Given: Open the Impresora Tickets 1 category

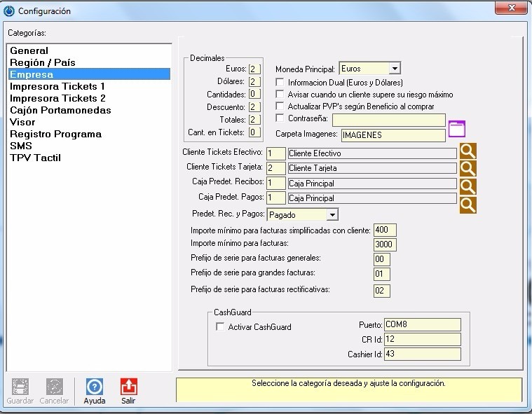Looking at the screenshot, I should pyautogui.click(x=89, y=86).
